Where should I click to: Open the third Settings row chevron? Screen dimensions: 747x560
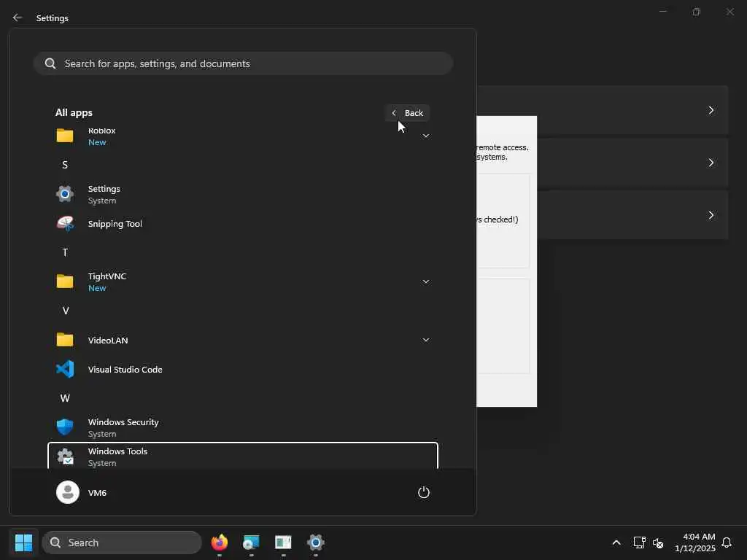pyautogui.click(x=711, y=215)
